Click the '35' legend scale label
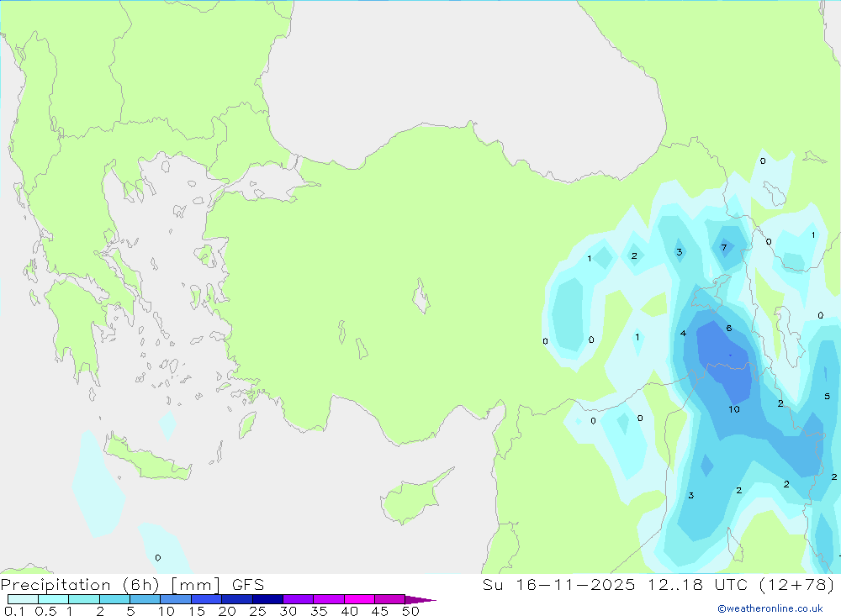This screenshot has height=616, width=841. pyautogui.click(x=319, y=611)
